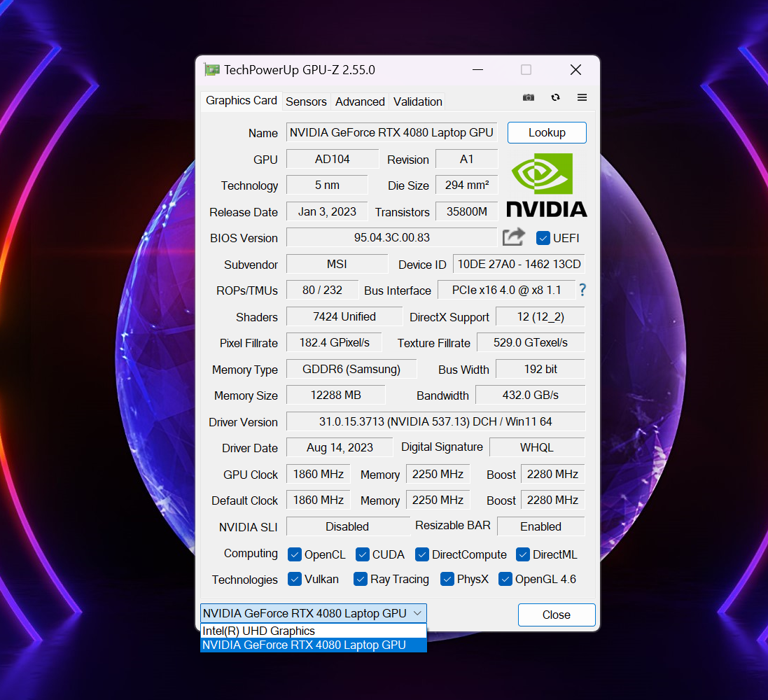The width and height of the screenshot is (768, 700).
Task: Collapse the GPU selector dropdown arrow
Action: point(417,613)
